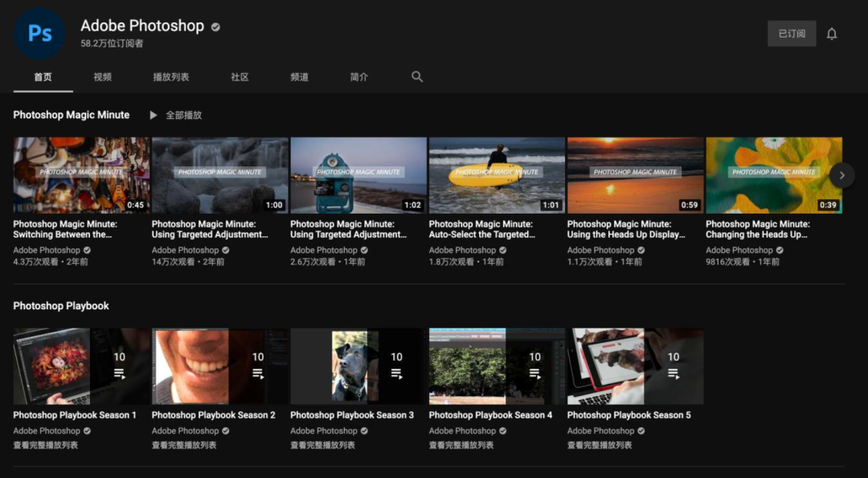The width and height of the screenshot is (868, 478).
Task: Open Photoshop Playbook Season 1 title
Action: [x=75, y=415]
